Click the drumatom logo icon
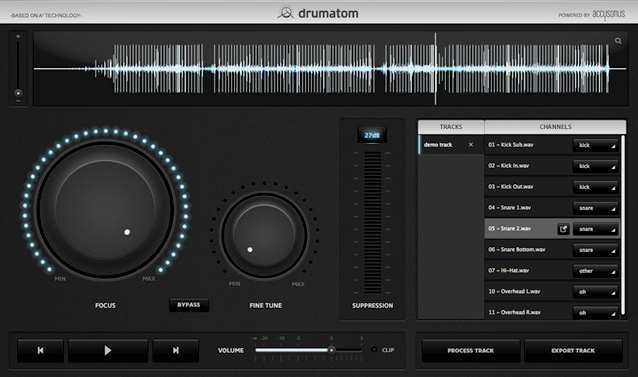Screen dimensions: 638x377 [286, 13]
